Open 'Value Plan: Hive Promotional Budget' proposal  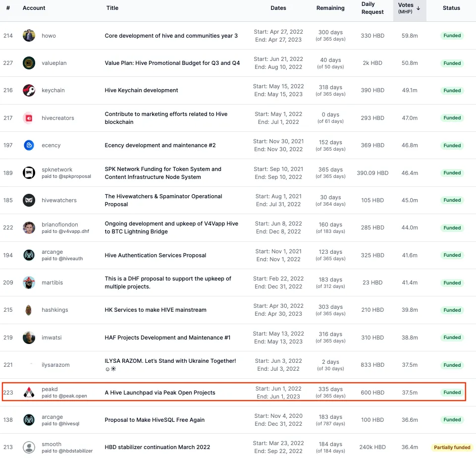tap(172, 63)
